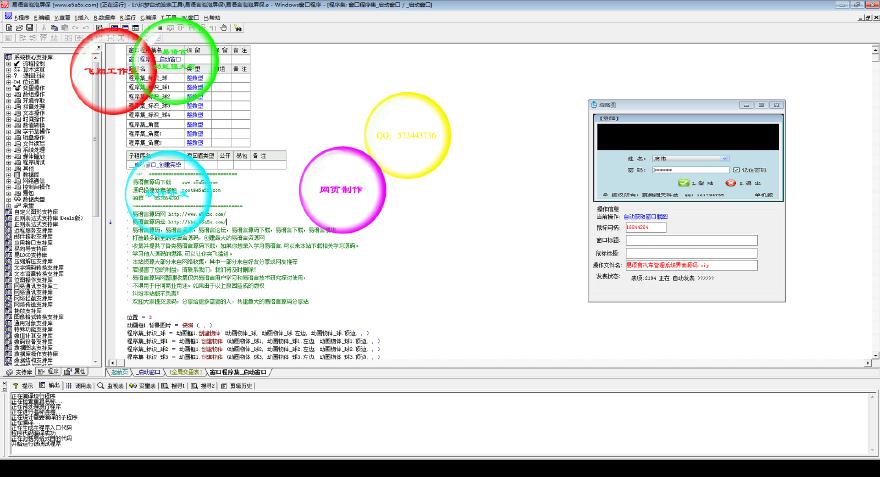This screenshot has height=477, width=880.
Task: Click the 窗口标题 input field
Action: (x=691, y=240)
